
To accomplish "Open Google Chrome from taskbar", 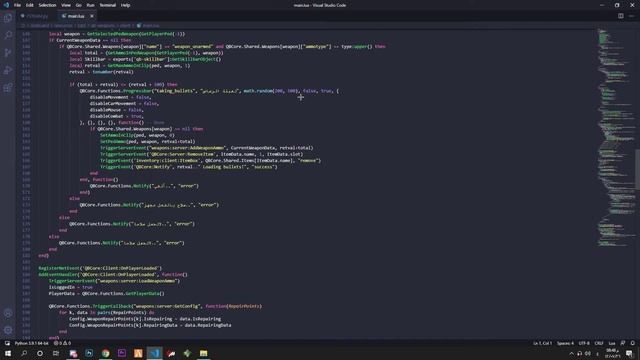I will (x=105, y=353).
